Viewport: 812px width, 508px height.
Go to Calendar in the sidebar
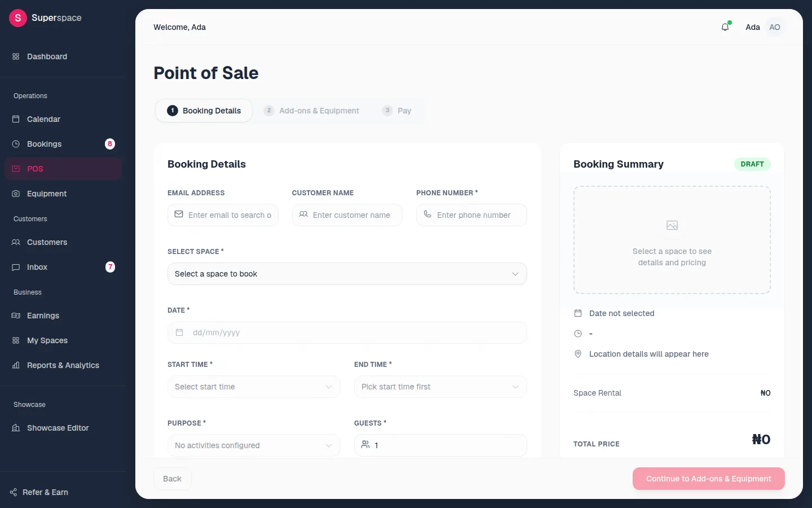point(63,119)
